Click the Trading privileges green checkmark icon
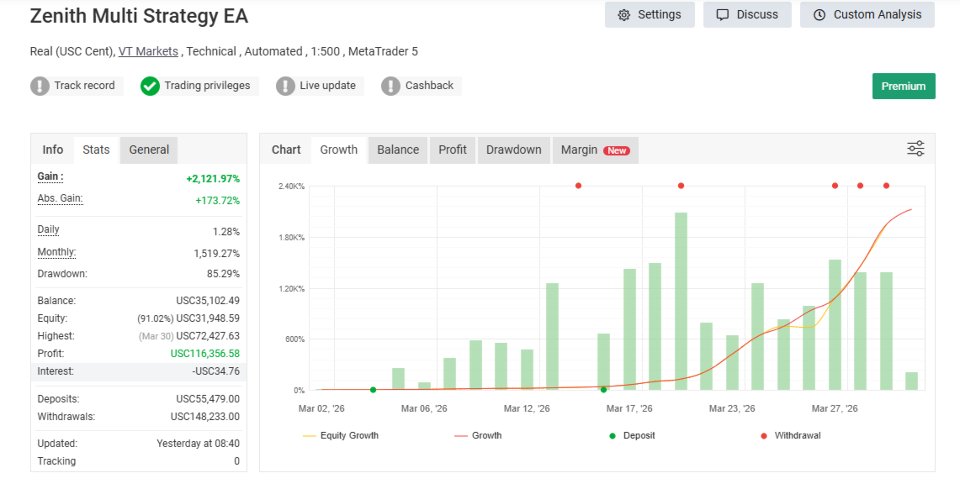 [x=150, y=86]
